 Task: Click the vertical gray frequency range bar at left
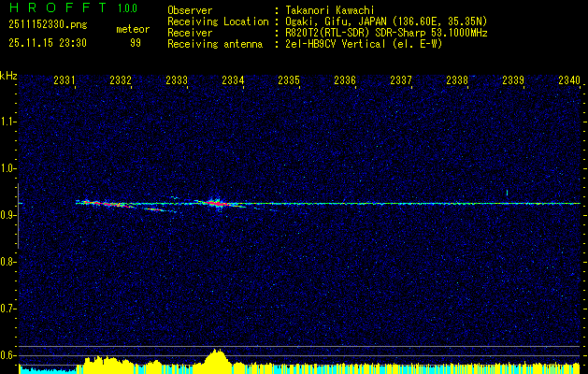pos(18,216)
